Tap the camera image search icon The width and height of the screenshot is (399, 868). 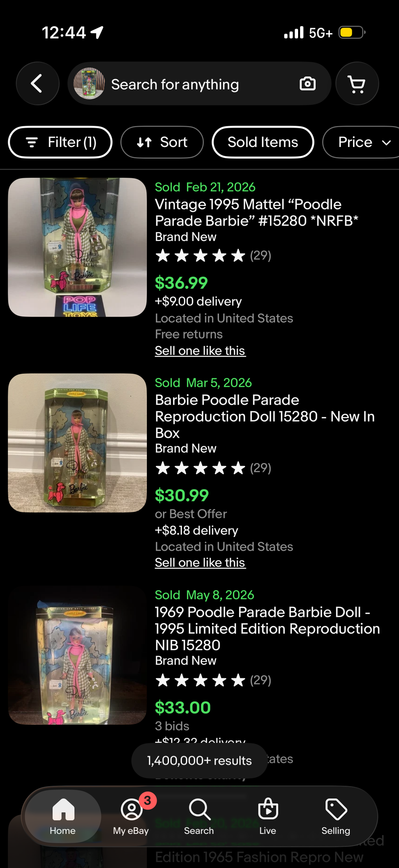click(307, 83)
